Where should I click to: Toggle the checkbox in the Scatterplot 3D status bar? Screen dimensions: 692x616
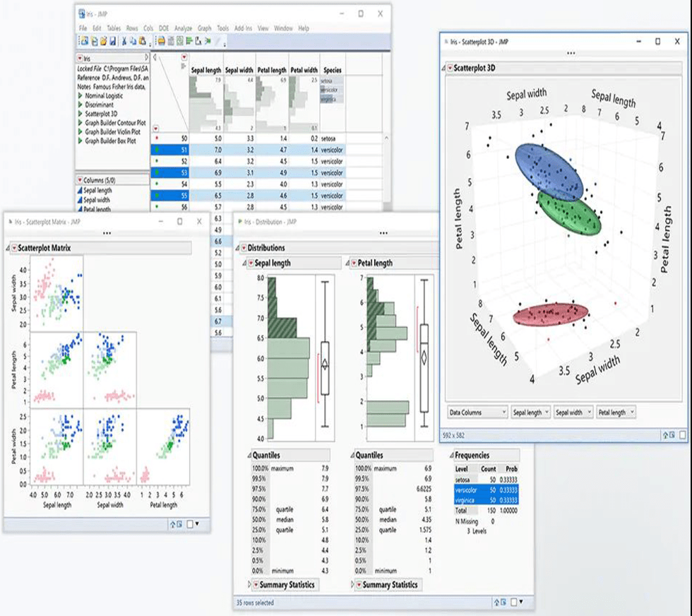pos(682,435)
